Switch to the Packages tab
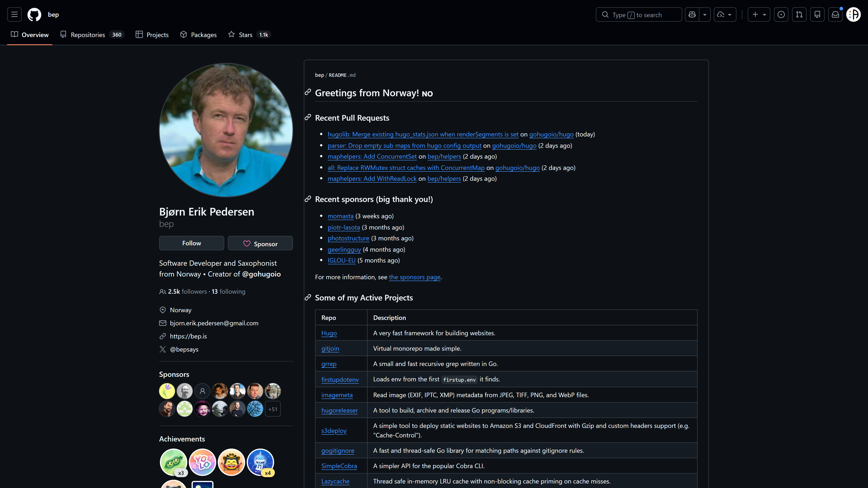 click(x=198, y=35)
